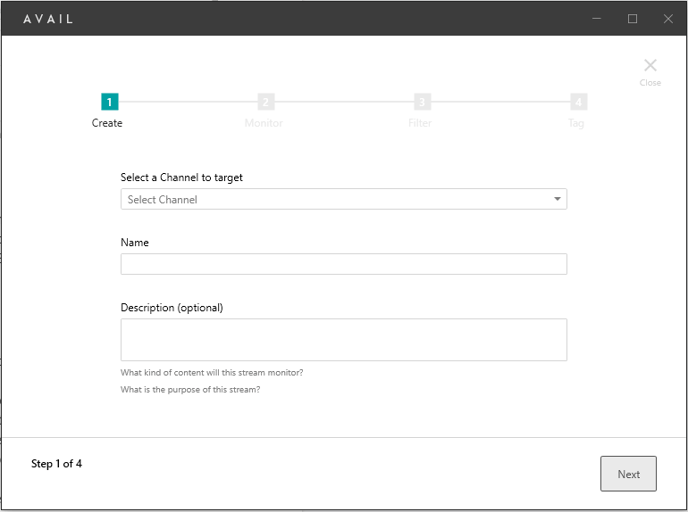Select the Tag step label
This screenshot has width=688, height=512.
point(576,123)
